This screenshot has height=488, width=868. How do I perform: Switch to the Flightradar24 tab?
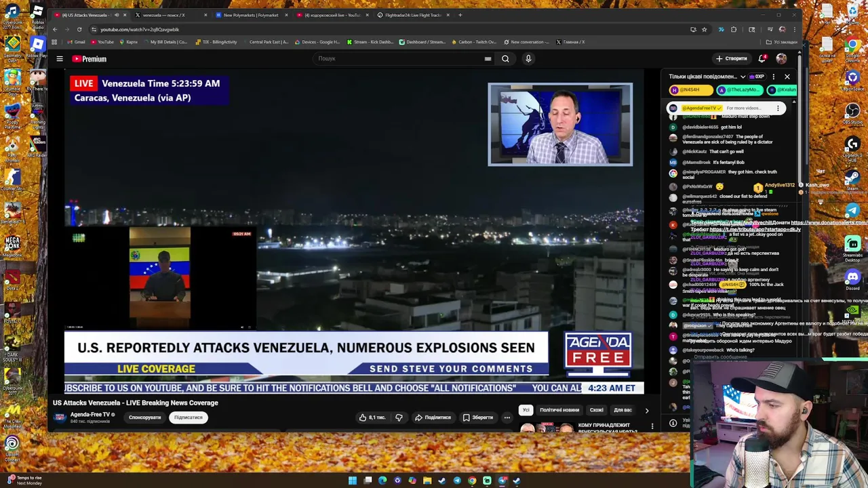coord(412,15)
